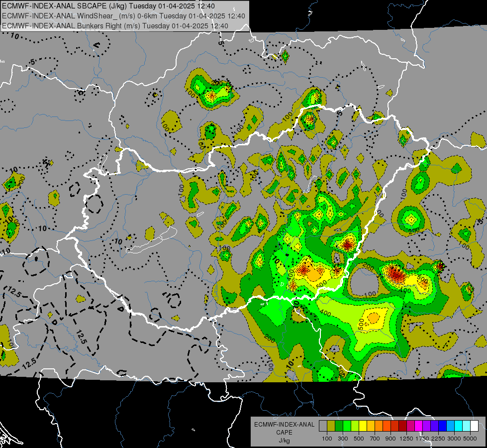
Task: Select the cyan legend swatch
Action: (459, 426)
